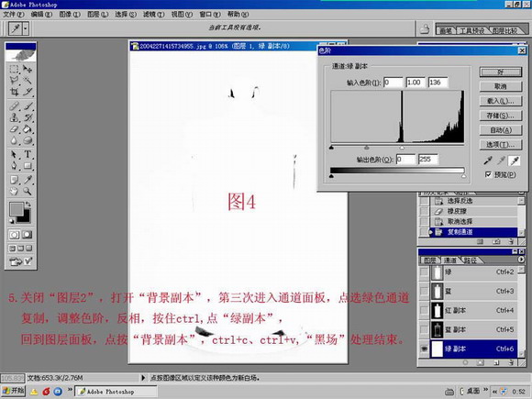Viewport: 532px width, 399px height.
Task: Choose the white point eyedropper in Levels
Action: click(515, 161)
